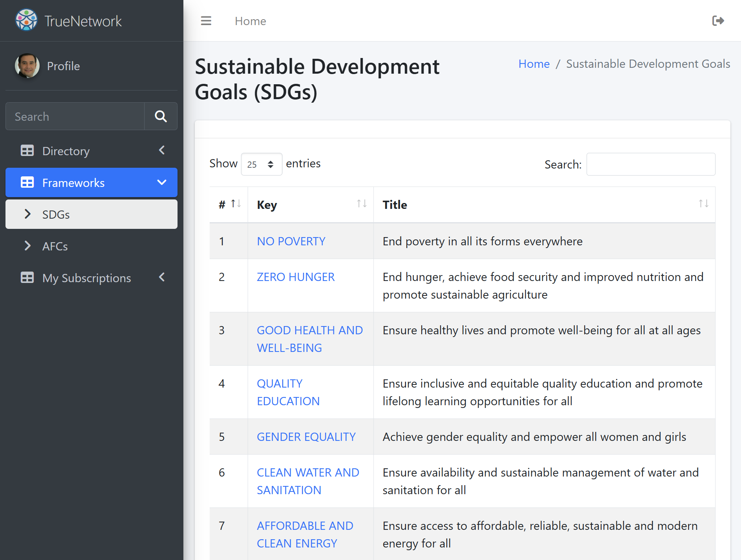Open the GENDER EQUALITY link
Image resolution: width=741 pixels, height=560 pixels.
[x=306, y=437]
